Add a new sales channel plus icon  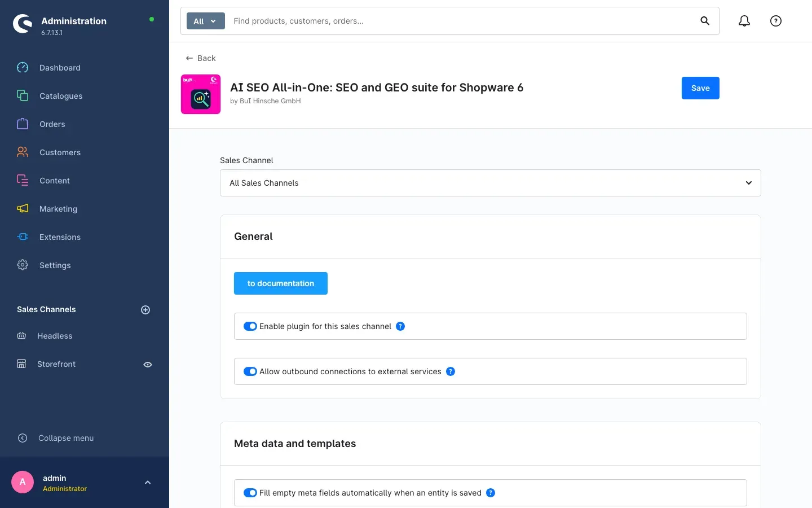[x=145, y=310]
